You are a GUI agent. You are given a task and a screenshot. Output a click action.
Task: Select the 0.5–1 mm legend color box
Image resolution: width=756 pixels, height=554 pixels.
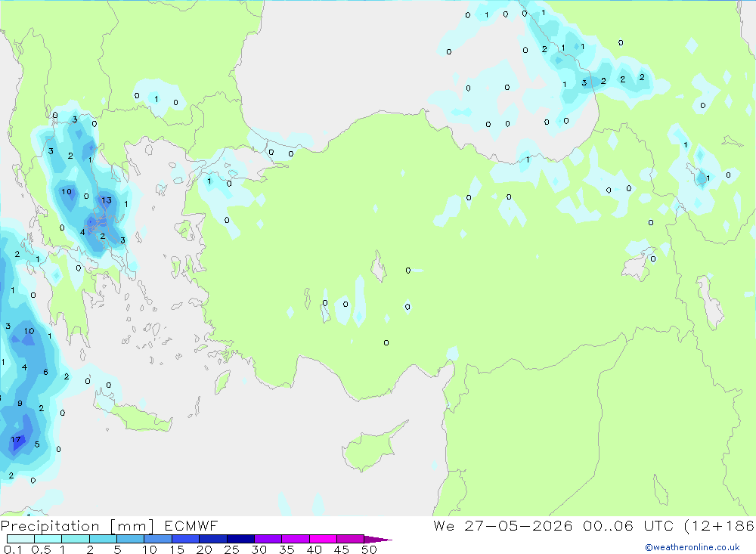point(48,539)
